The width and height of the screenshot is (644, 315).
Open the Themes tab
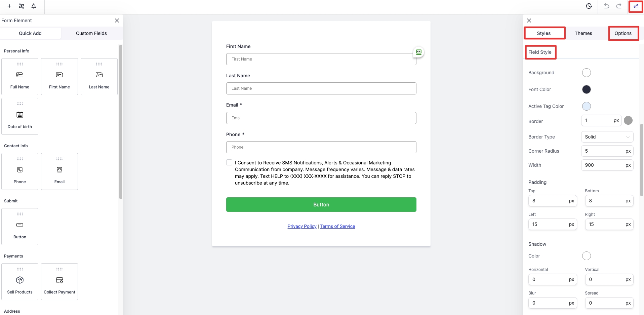[583, 33]
